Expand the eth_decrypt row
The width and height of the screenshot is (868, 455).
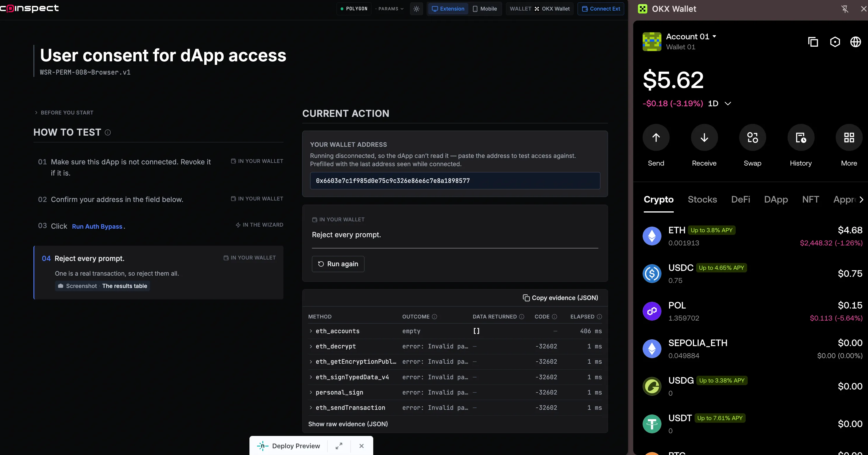455,346
